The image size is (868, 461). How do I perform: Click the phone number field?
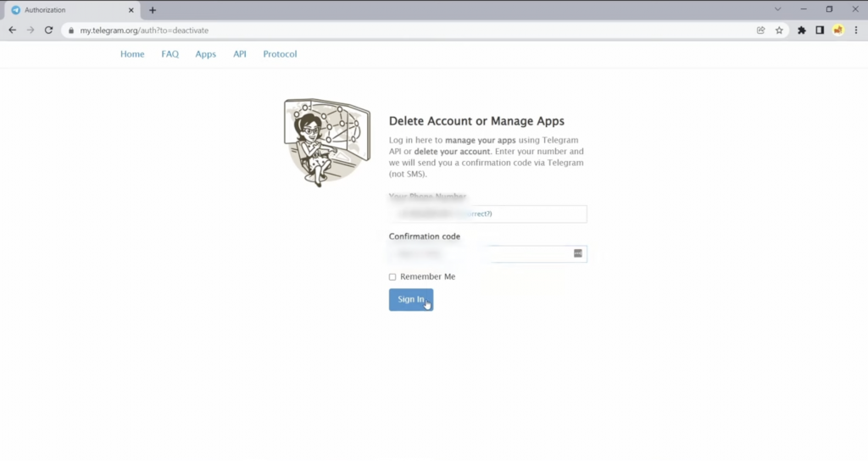coord(487,214)
